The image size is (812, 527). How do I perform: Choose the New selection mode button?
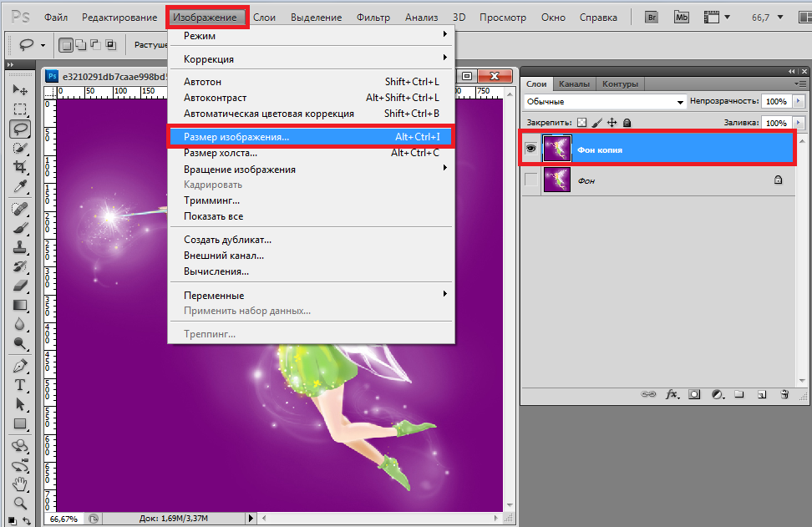click(66, 45)
